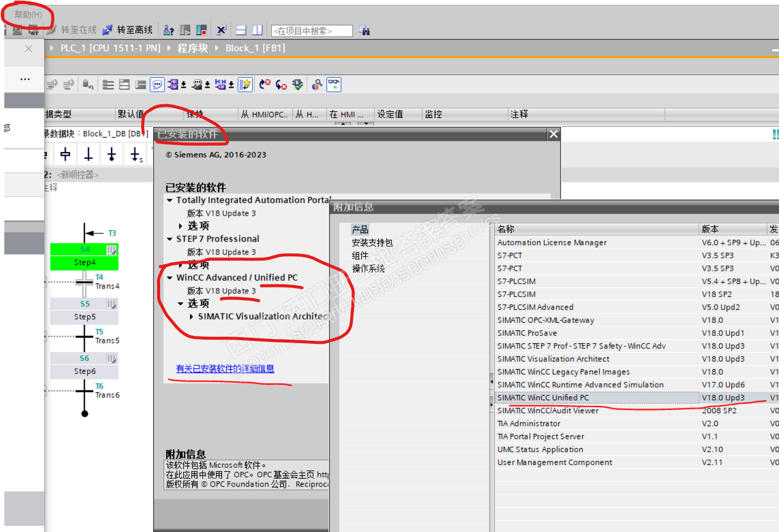Click 转至离线 go offline button
This screenshot has width=779, height=532.
pos(127,30)
